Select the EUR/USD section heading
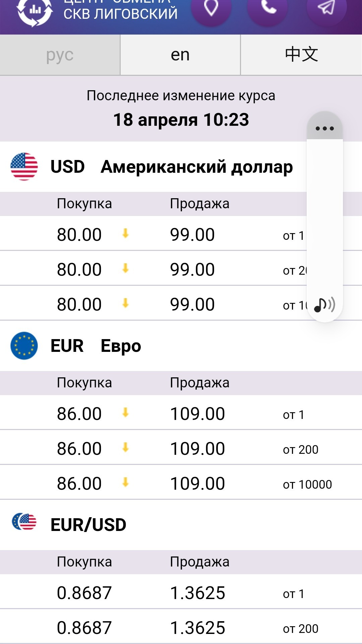Viewport: 362px width, 644px height. (x=88, y=525)
